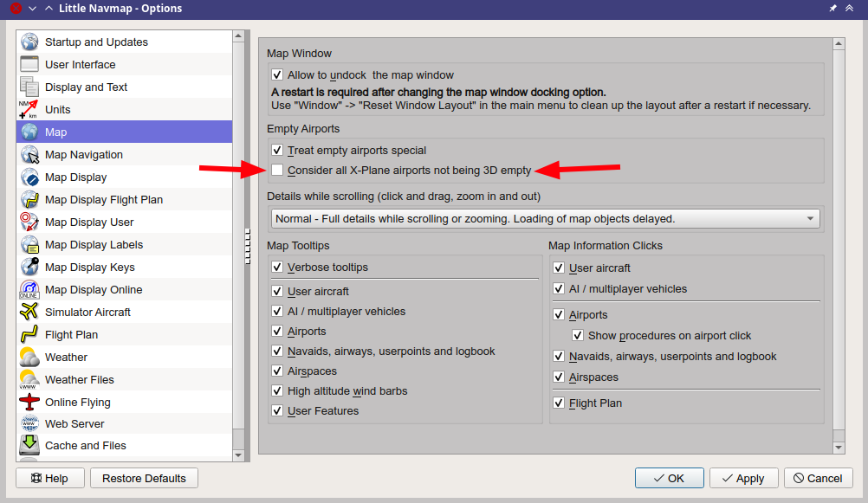Click the Startup and Updates globe icon

tap(29, 42)
